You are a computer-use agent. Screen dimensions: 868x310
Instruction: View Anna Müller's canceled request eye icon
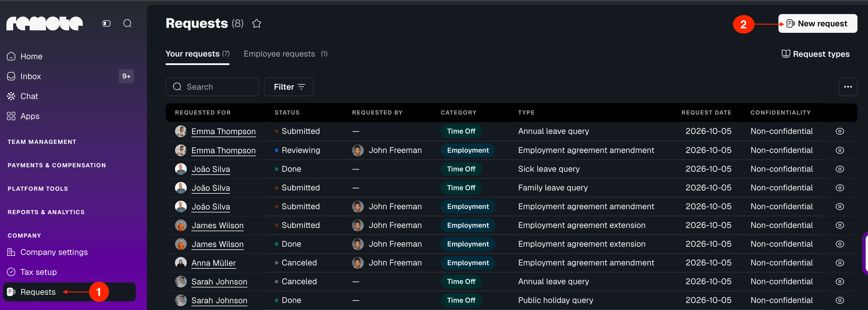840,263
